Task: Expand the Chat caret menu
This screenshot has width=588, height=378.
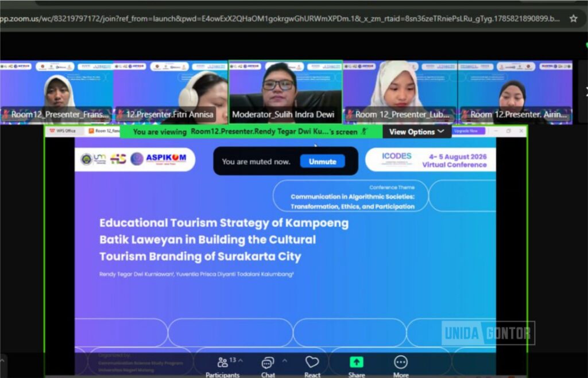Action: [x=285, y=360]
